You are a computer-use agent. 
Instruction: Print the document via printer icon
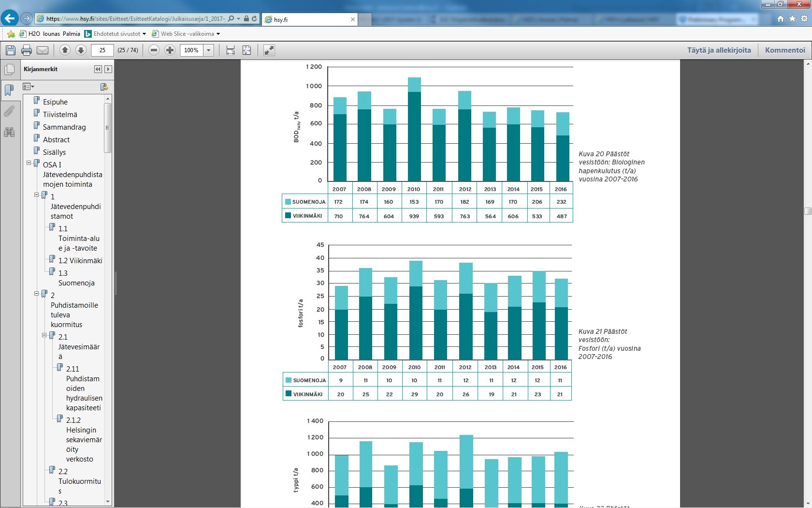pos(27,50)
